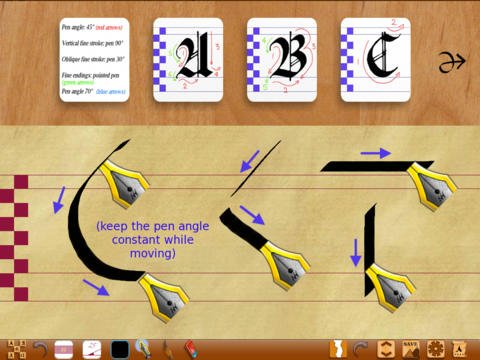Click the checkered ruler on parchment

14,238
